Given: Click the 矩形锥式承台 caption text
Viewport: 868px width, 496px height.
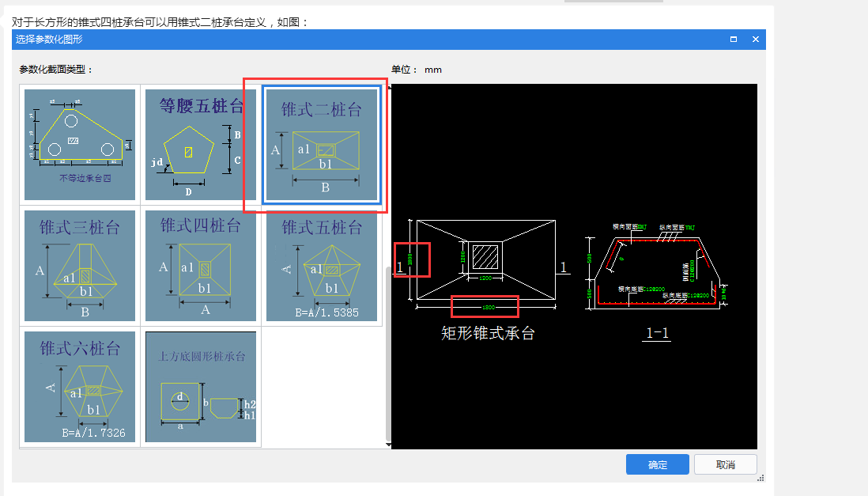Looking at the screenshot, I should pos(488,333).
